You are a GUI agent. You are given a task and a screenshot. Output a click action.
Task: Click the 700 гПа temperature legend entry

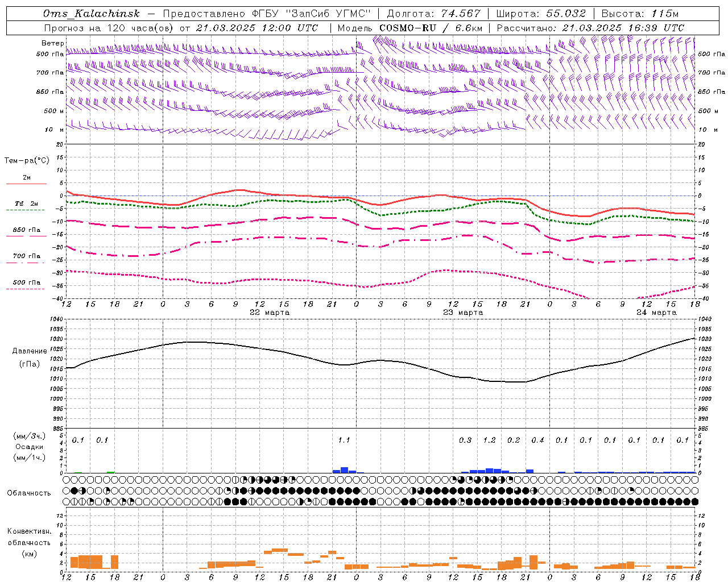[27, 256]
